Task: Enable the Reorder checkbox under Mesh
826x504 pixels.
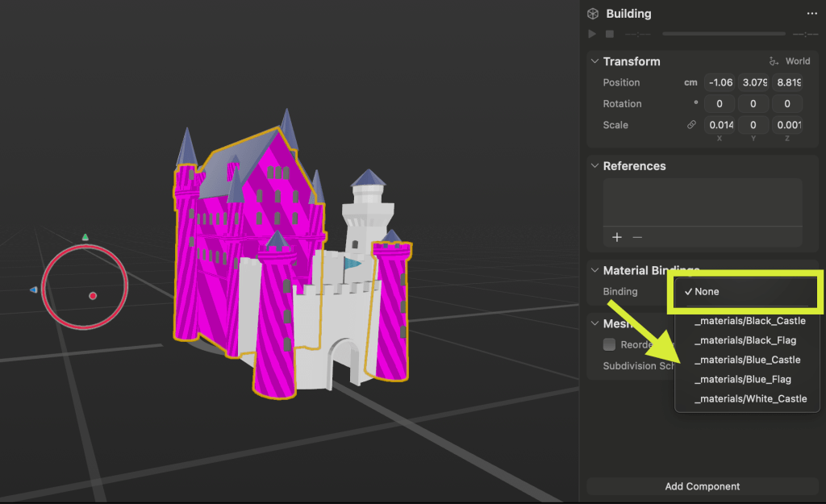Action: point(611,344)
